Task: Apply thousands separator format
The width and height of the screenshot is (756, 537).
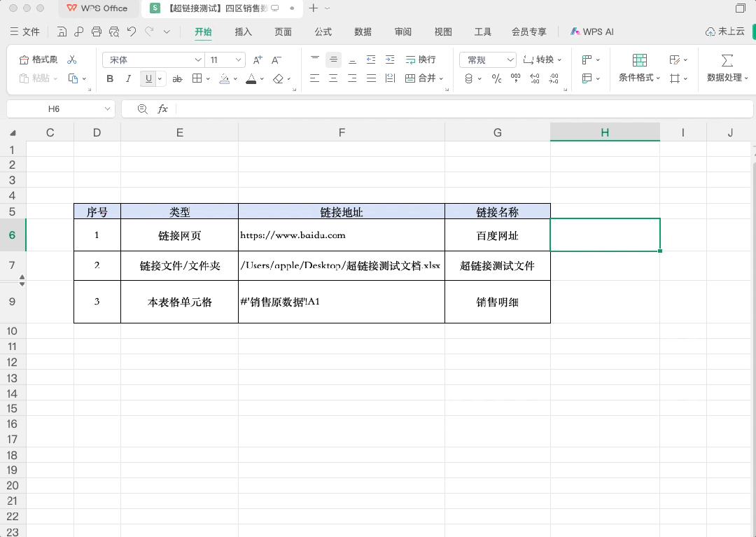Action: coord(515,78)
